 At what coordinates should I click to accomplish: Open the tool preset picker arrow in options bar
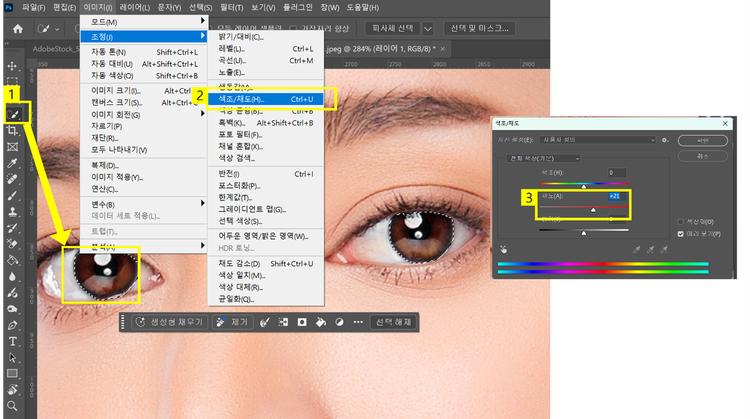[x=57, y=29]
